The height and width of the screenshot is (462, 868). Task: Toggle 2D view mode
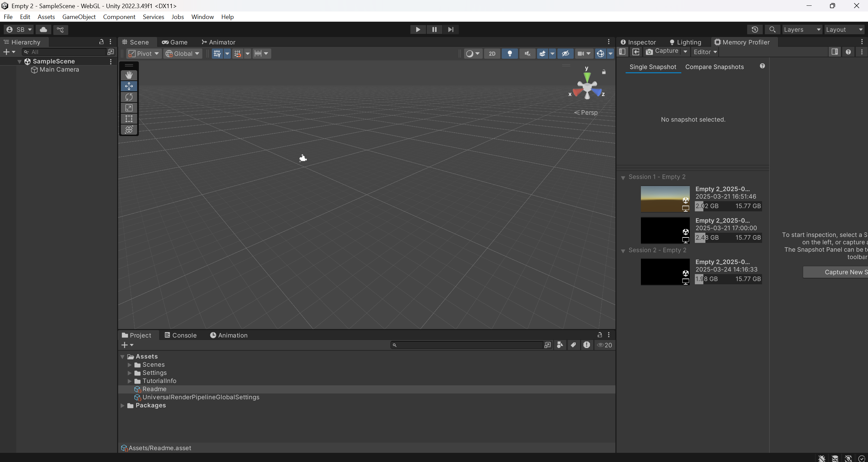point(492,54)
